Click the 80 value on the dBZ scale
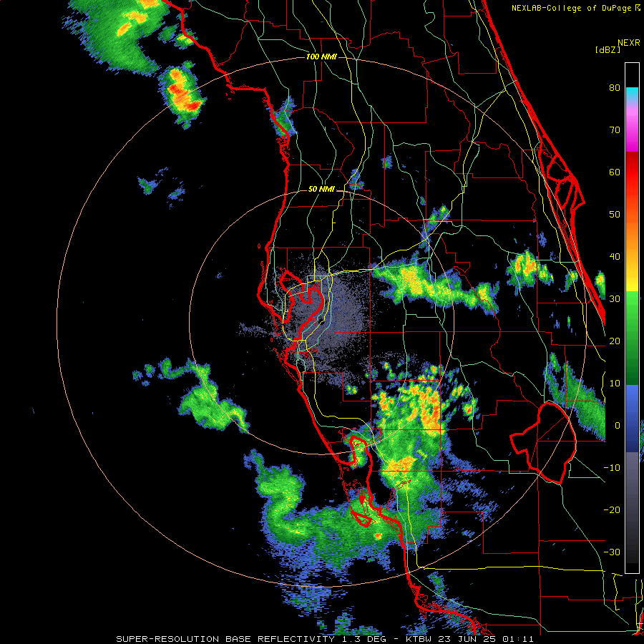 615,87
